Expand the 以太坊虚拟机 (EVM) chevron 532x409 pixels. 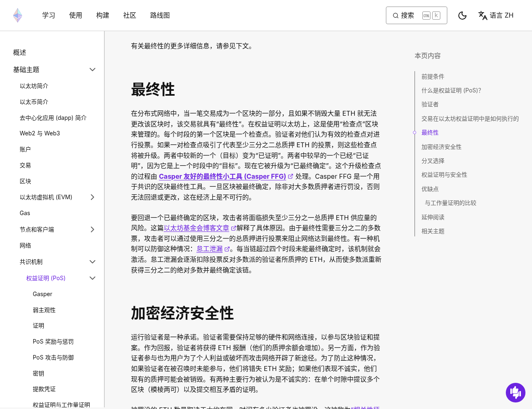click(92, 197)
